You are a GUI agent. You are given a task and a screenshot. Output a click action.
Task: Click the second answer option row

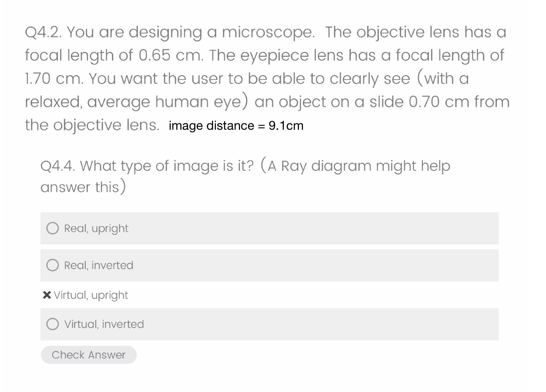click(x=270, y=265)
